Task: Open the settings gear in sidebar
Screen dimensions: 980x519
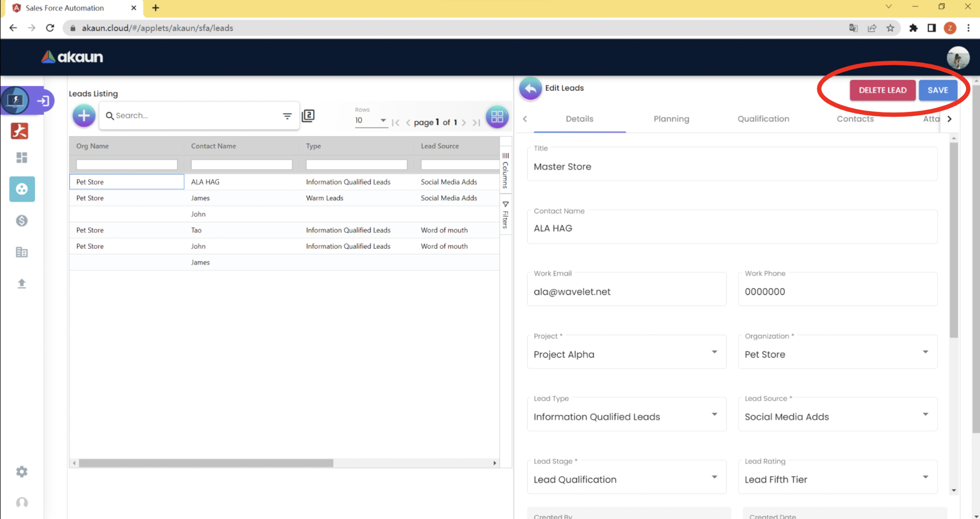Action: [22, 472]
